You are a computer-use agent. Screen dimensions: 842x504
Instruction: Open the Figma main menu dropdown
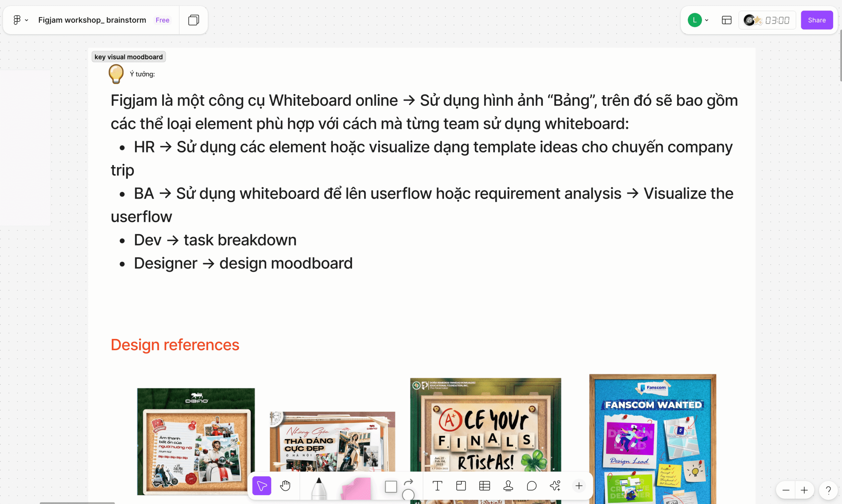click(x=20, y=20)
